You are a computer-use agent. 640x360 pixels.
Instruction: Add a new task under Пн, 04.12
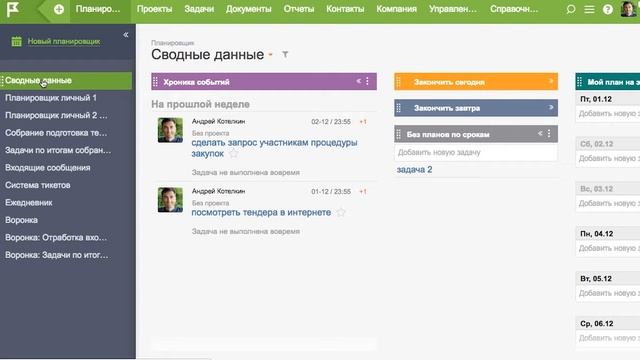[608, 248]
